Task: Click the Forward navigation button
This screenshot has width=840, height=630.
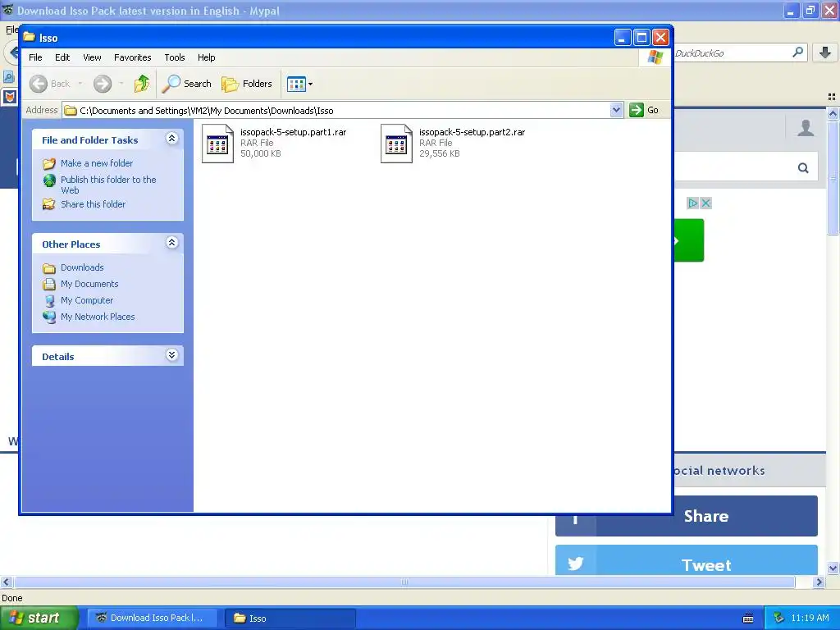Action: click(x=103, y=84)
